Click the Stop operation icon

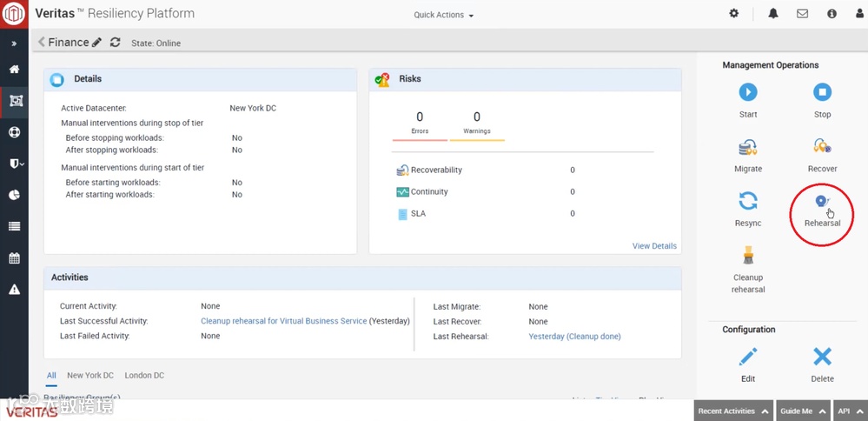pyautogui.click(x=822, y=92)
